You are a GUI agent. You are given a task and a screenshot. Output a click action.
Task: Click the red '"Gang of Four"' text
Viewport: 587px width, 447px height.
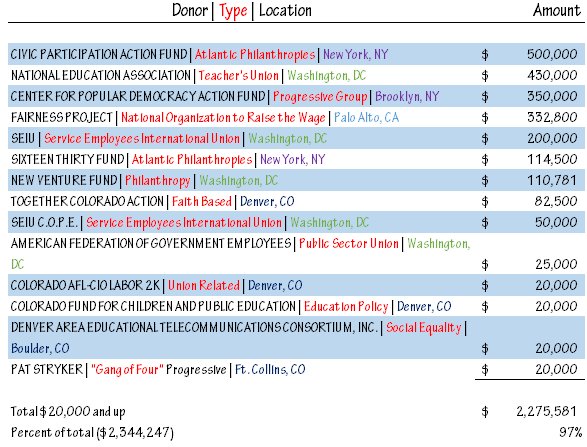tap(127, 370)
